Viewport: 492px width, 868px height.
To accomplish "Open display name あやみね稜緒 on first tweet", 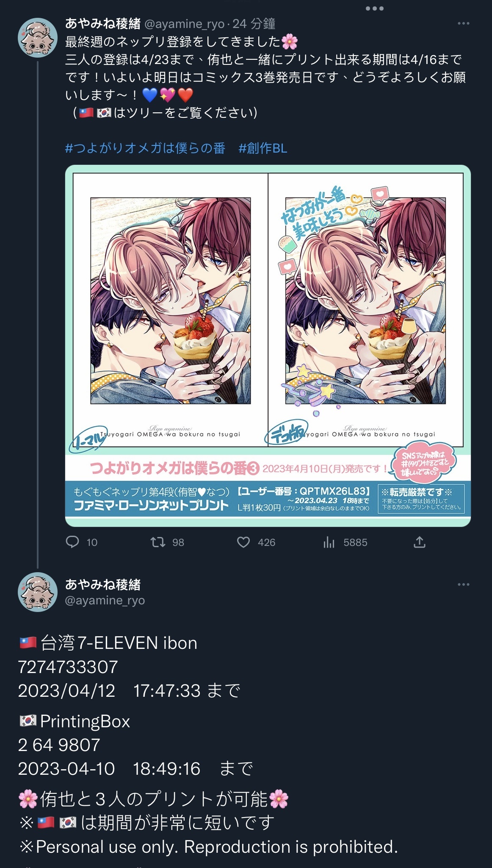I will pos(103,24).
